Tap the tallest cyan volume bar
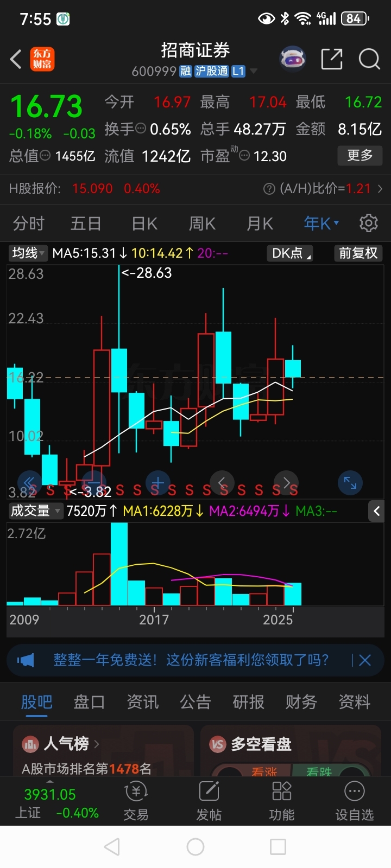Viewport: 391px width, 868px height. point(119,564)
